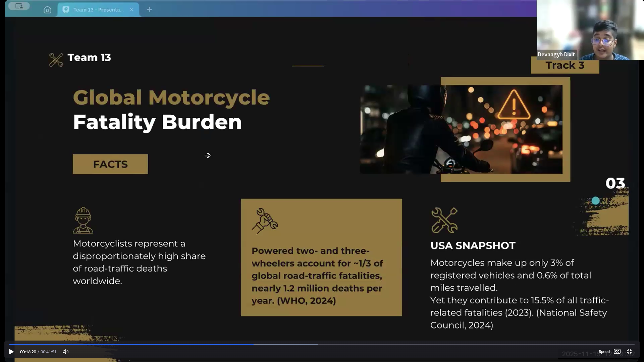This screenshot has width=644, height=362.
Task: Select the Team 13 Presentation tab
Action: 96,10
